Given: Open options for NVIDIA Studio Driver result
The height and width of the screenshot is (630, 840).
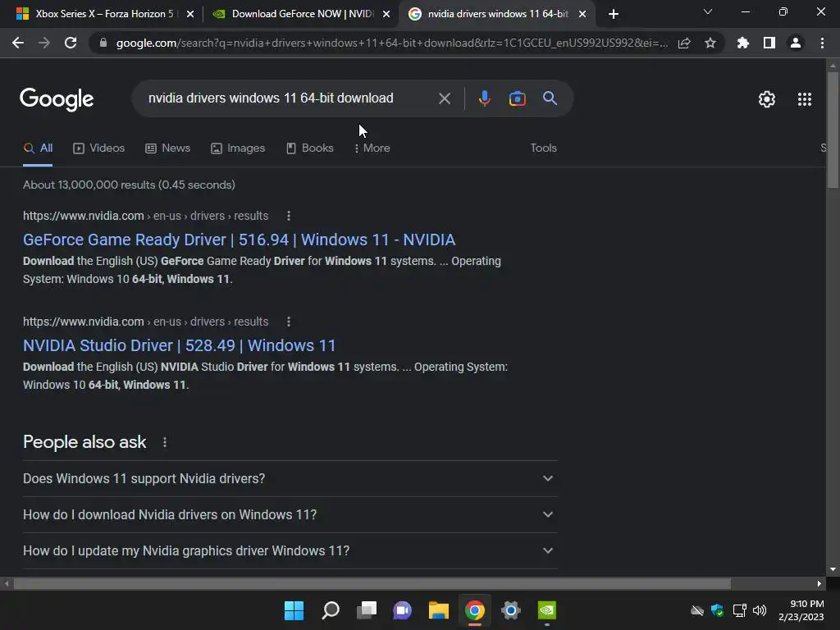Looking at the screenshot, I should pyautogui.click(x=289, y=322).
